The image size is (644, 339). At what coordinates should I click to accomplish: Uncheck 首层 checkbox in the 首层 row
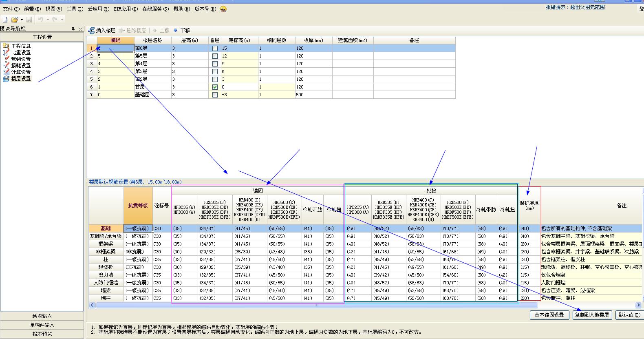(215, 87)
